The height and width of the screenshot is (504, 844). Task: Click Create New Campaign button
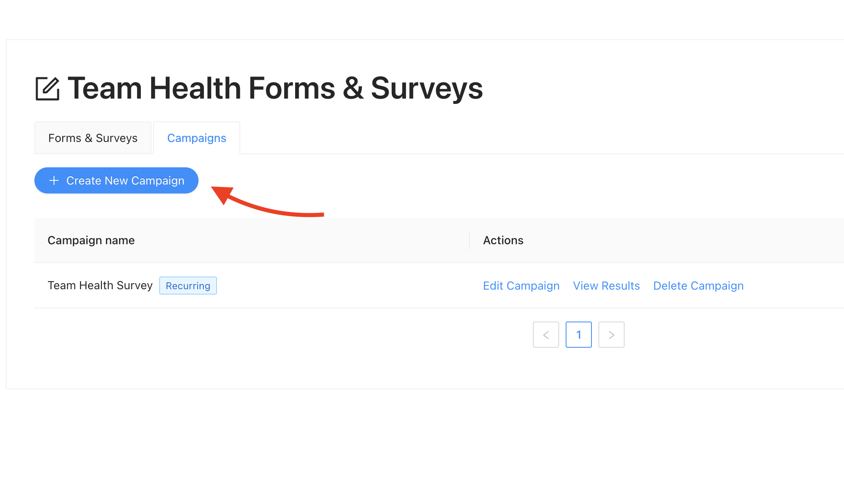(x=116, y=180)
